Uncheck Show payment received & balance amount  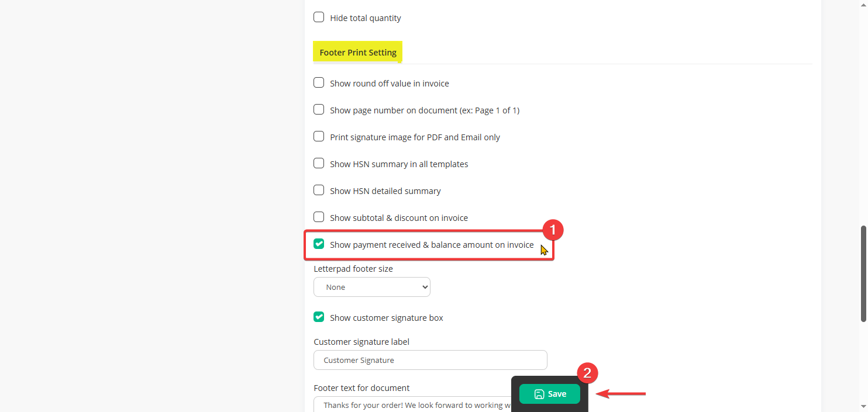click(x=319, y=244)
